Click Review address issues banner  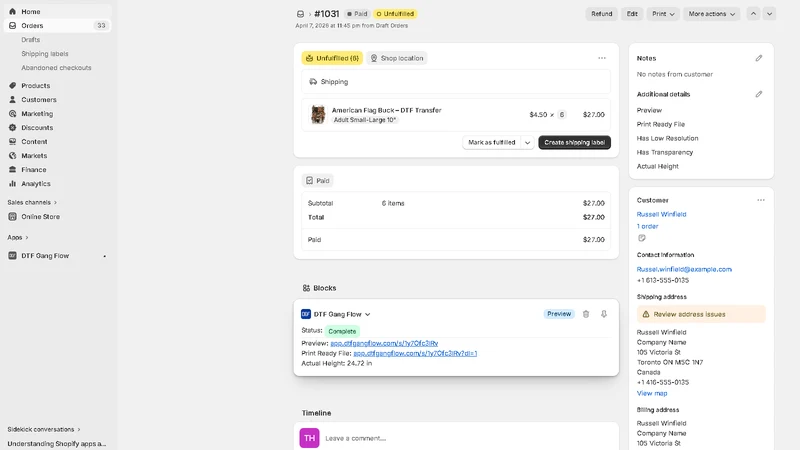pos(701,314)
